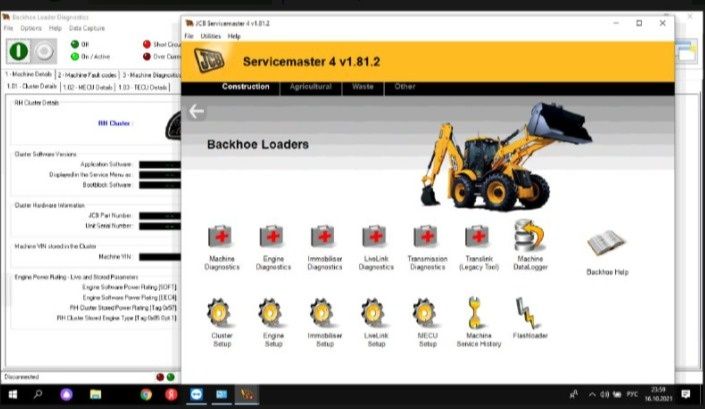Click Unit Serial Number value field
The height and width of the screenshot is (409, 705).
tap(160, 226)
